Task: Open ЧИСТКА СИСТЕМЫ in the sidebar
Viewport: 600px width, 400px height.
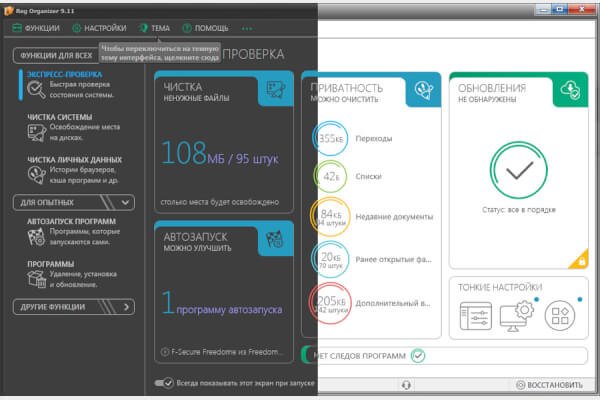Action: coord(60,117)
